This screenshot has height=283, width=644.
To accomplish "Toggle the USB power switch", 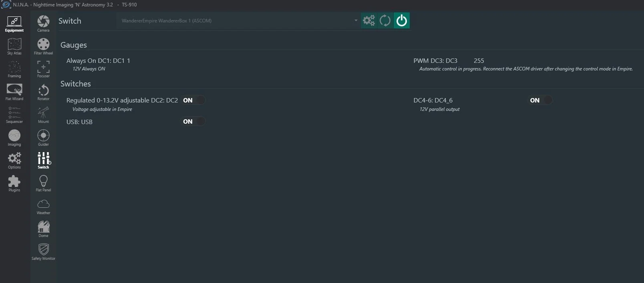I will [194, 121].
